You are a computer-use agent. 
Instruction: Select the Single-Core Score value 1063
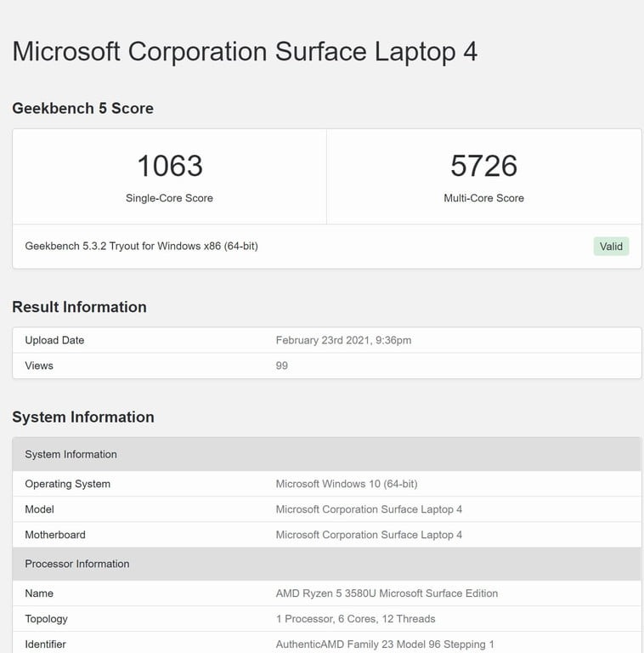[x=169, y=166]
